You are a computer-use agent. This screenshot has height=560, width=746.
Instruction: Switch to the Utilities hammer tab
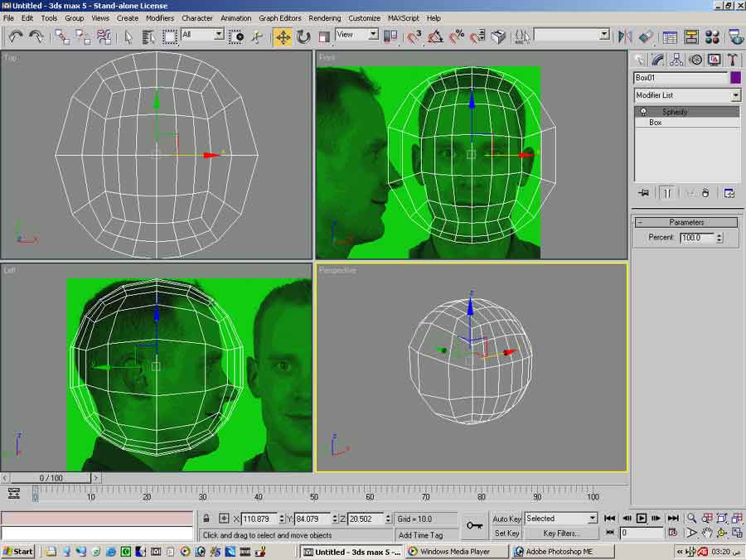pos(733,60)
